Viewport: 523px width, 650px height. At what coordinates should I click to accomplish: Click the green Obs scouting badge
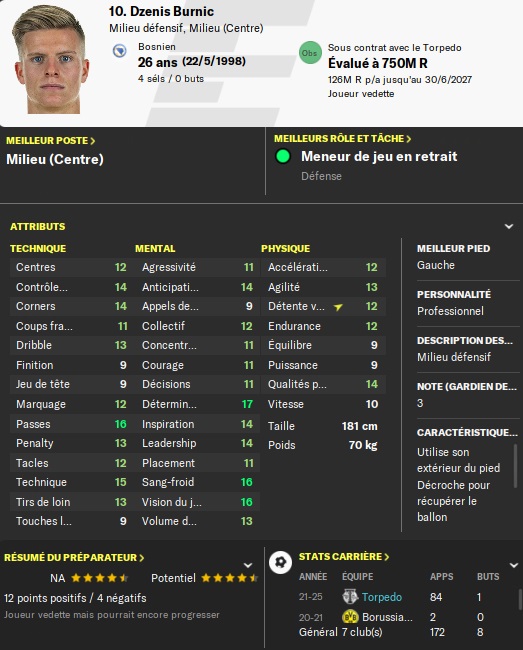[310, 53]
